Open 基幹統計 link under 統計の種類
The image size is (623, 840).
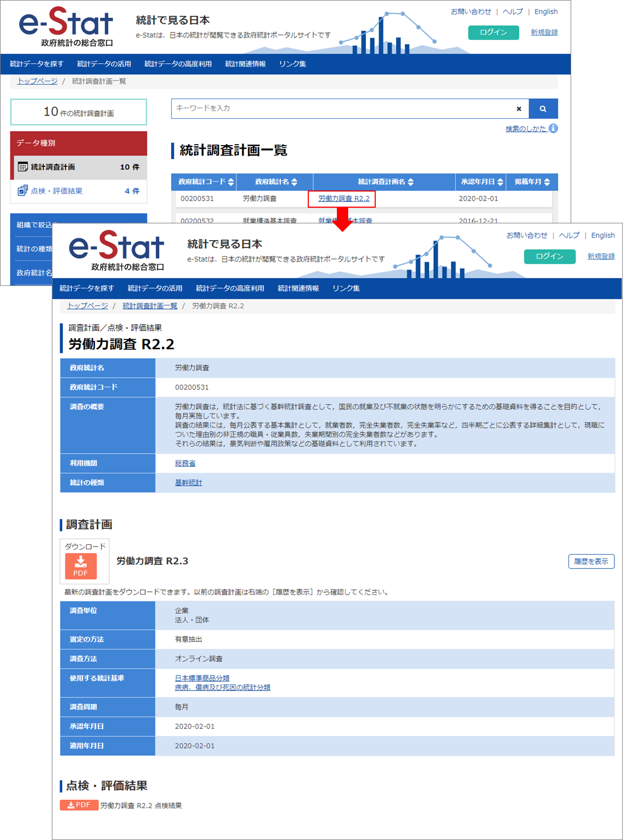click(x=188, y=482)
